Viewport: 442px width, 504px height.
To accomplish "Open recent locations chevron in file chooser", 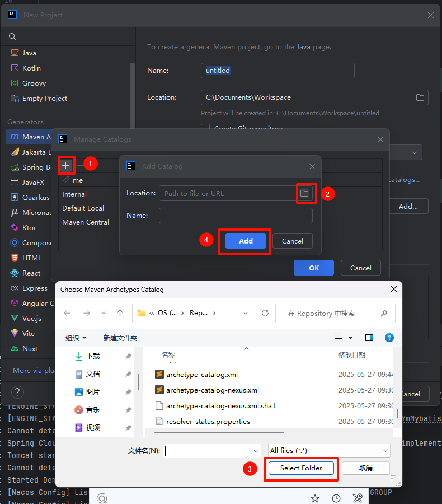I will (104, 313).
